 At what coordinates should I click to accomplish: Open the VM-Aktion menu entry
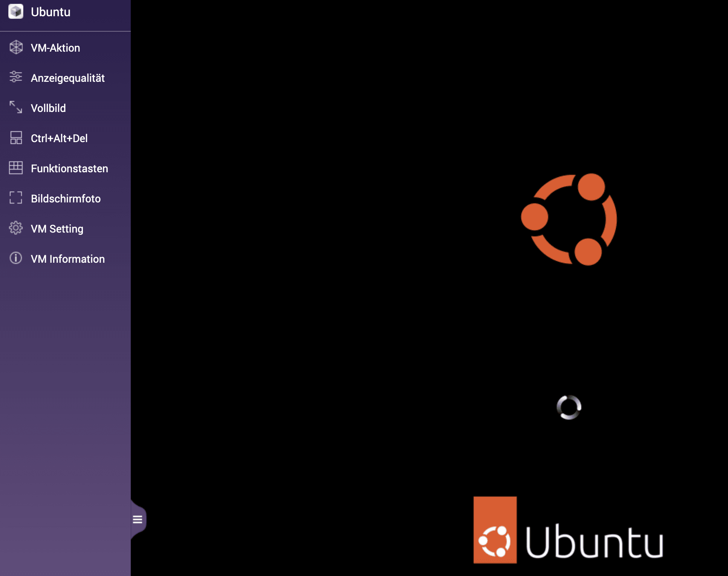click(55, 48)
